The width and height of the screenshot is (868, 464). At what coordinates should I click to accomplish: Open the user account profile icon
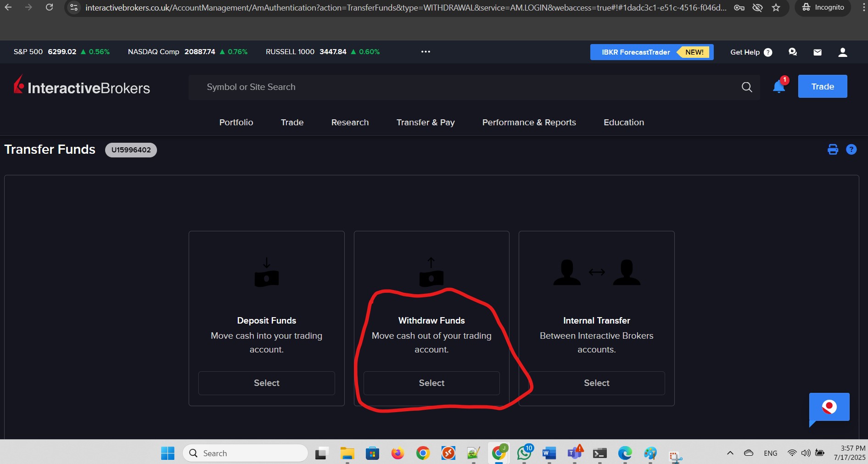(842, 52)
